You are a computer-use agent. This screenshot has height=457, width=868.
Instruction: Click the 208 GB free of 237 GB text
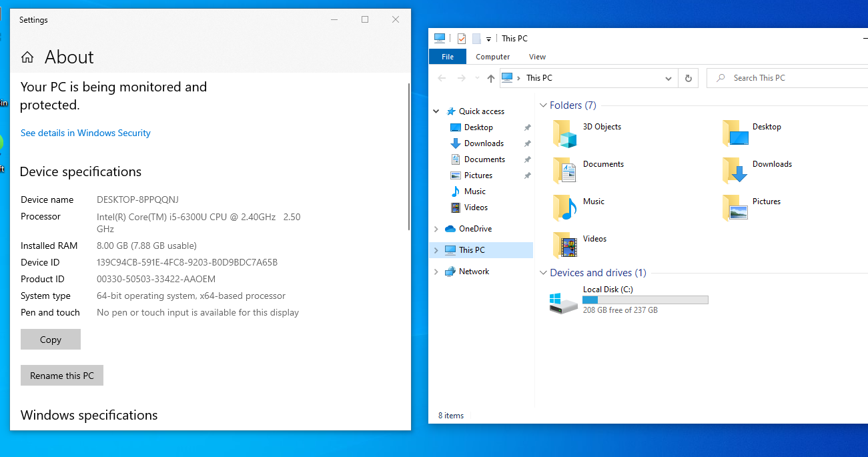(x=620, y=310)
